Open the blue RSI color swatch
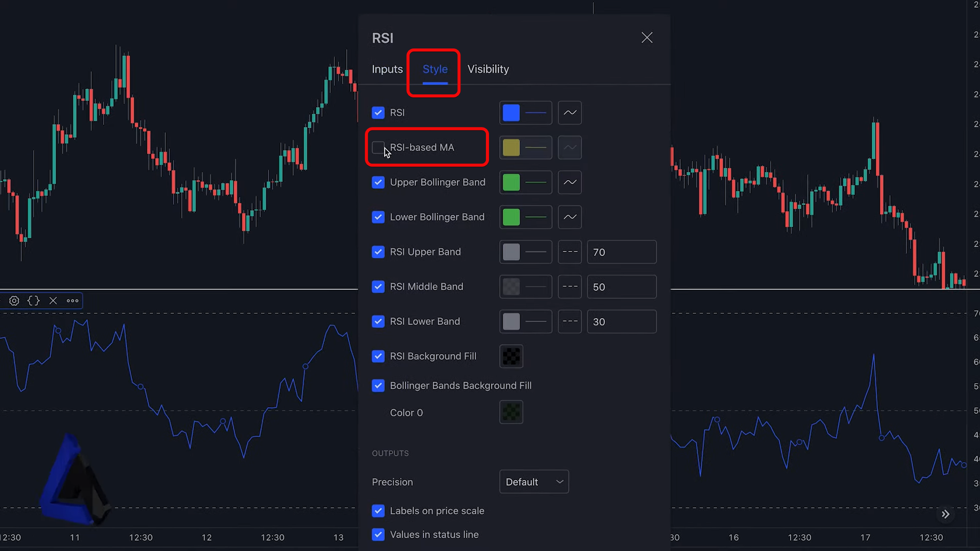Viewport: 980px width, 551px height. pos(511,113)
